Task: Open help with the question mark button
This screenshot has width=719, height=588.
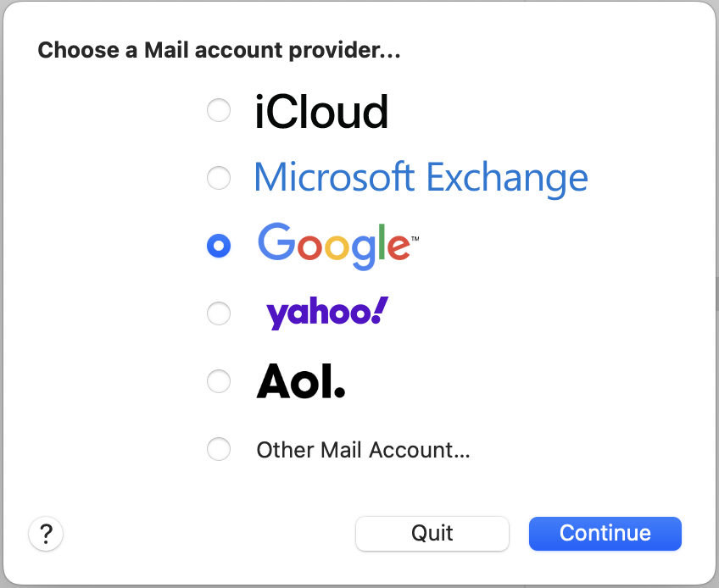Action: [46, 534]
